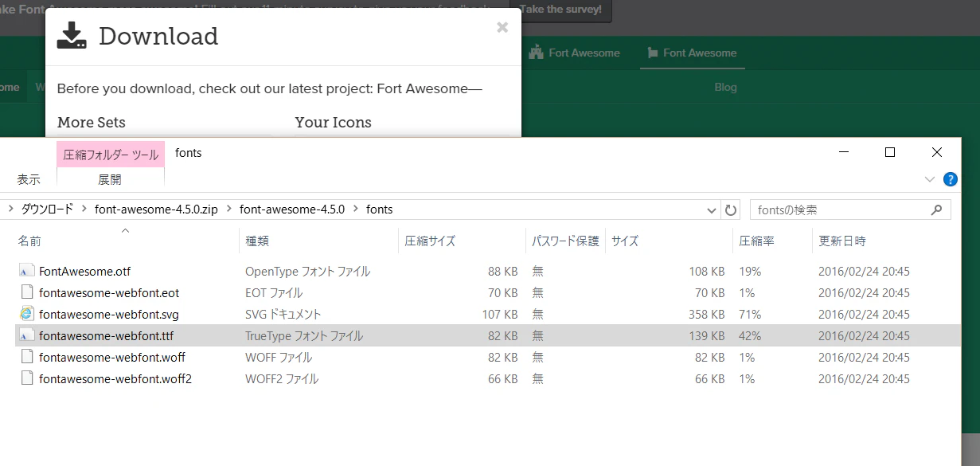This screenshot has width=980, height=466.
Task: Click the SVG ドキュメント type cell
Action: (x=283, y=314)
